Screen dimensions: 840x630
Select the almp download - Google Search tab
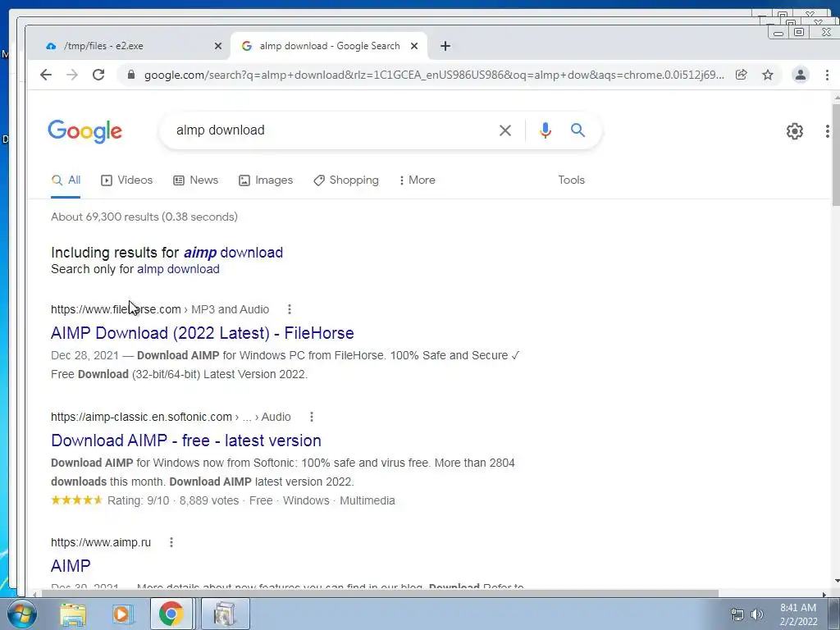point(329,46)
